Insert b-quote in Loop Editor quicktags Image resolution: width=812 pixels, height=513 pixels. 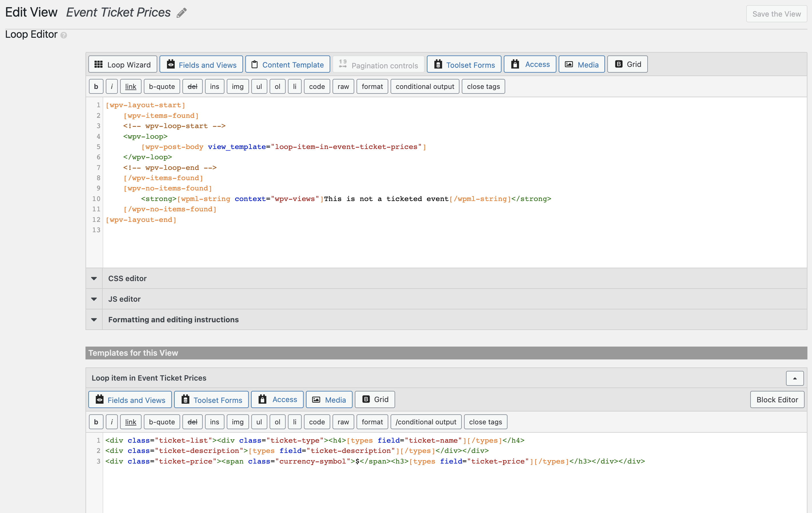pos(162,86)
